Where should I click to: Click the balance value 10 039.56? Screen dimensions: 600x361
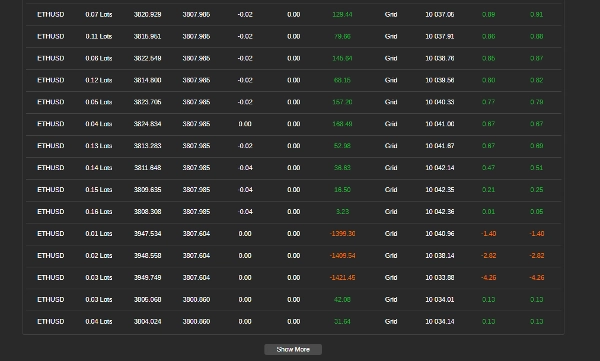click(x=440, y=80)
